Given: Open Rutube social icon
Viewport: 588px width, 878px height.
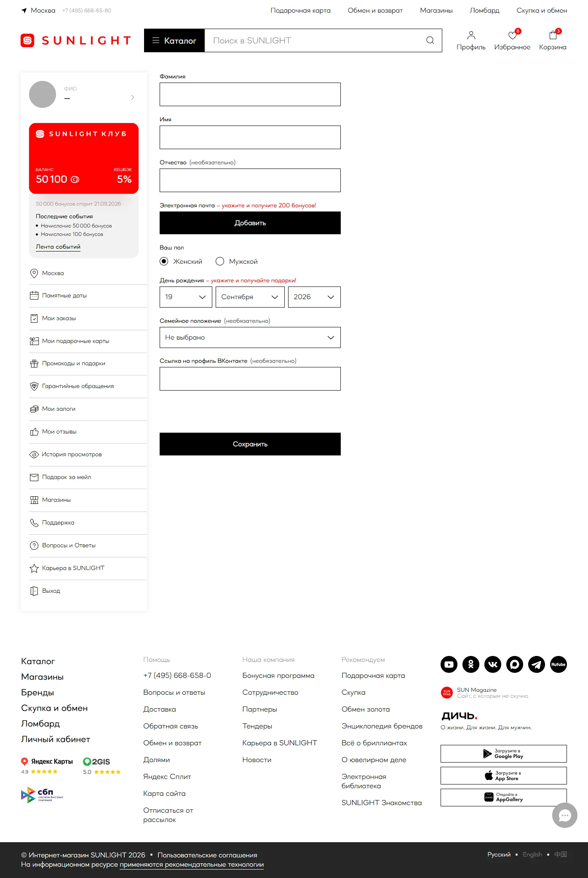Looking at the screenshot, I should click(x=559, y=664).
